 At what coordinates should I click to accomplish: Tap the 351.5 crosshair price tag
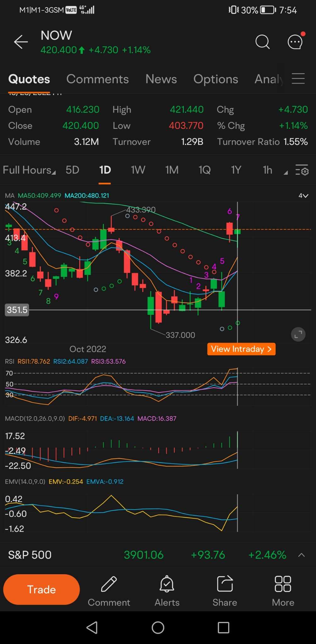[x=17, y=310]
